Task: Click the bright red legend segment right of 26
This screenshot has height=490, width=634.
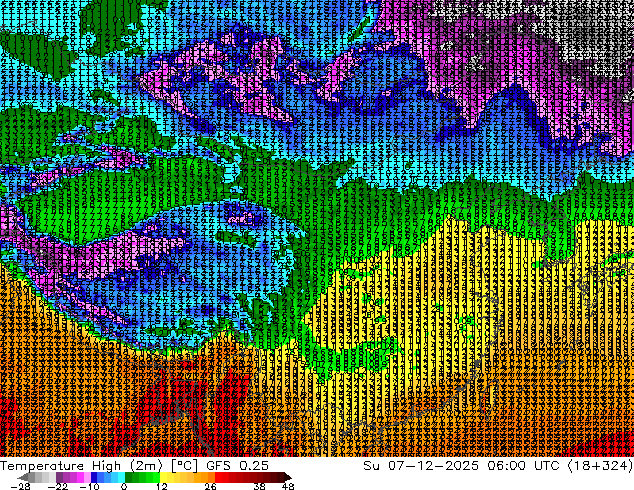Action: coord(218,477)
